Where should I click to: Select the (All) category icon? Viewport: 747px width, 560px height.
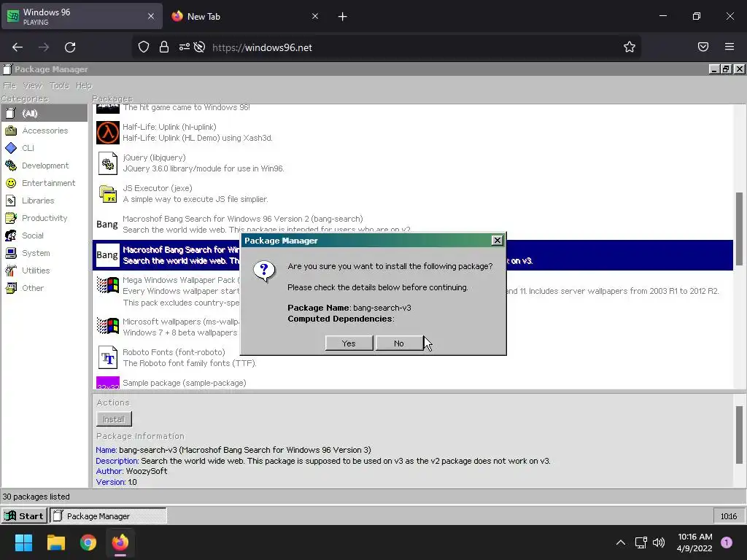click(10, 113)
